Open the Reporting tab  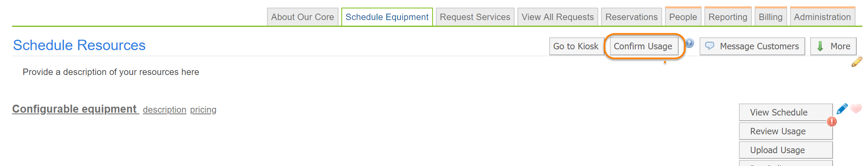728,17
